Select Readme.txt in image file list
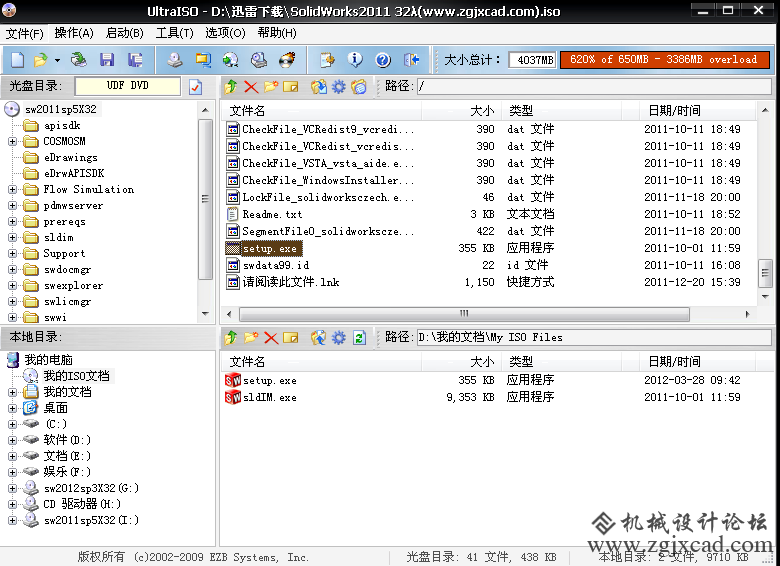This screenshot has height=566, width=780. pos(272,214)
